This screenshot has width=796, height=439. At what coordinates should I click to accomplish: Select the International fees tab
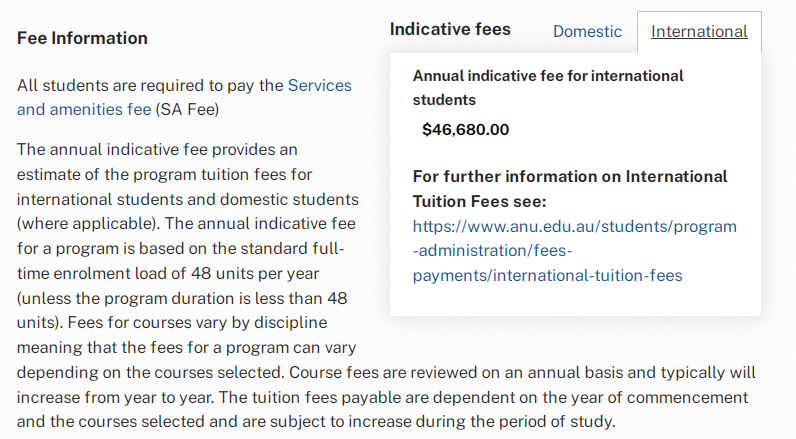(699, 31)
